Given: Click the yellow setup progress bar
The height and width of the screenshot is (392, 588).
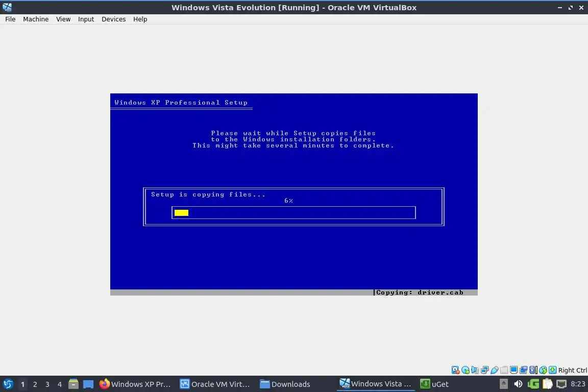Looking at the screenshot, I should 182,213.
